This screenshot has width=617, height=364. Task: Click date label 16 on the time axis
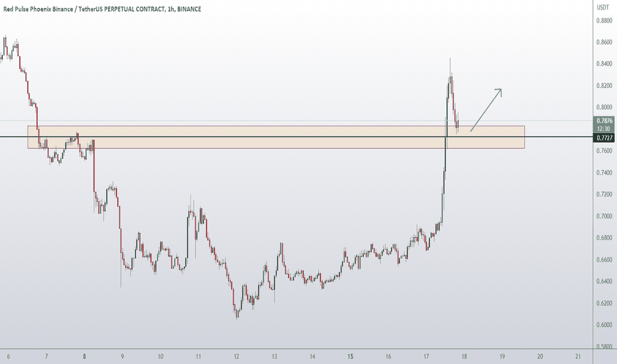(389, 357)
